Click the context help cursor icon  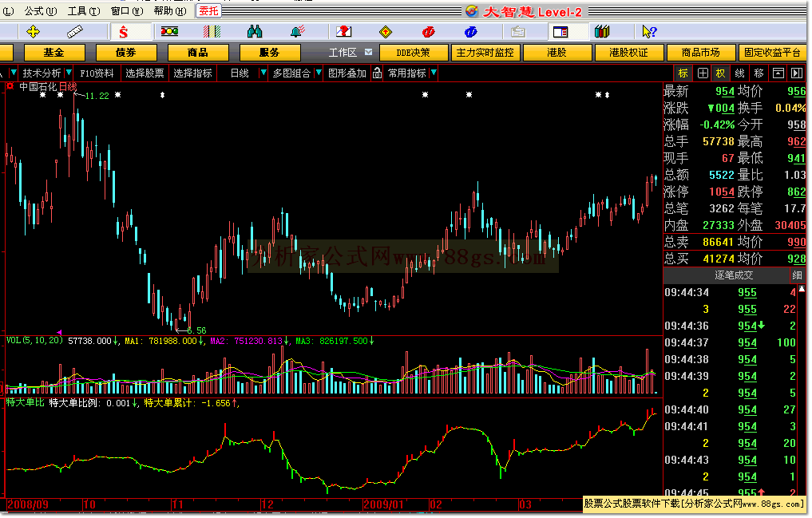point(649,32)
